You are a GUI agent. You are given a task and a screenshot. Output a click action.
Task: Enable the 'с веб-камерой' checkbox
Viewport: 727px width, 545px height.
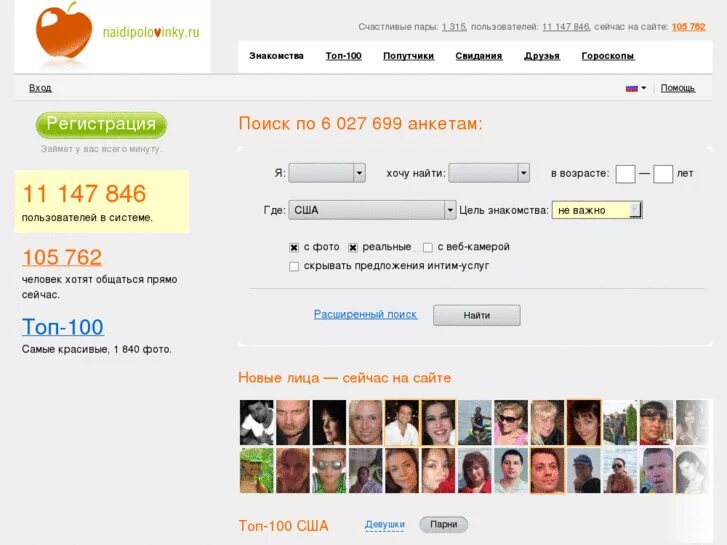[427, 248]
